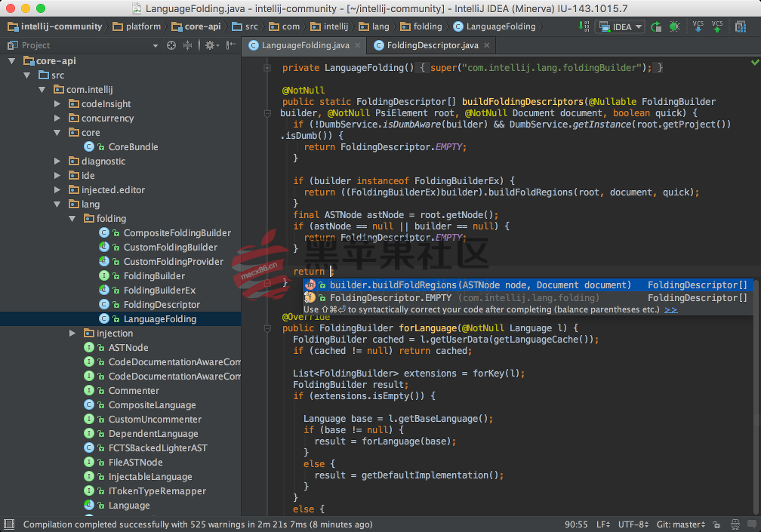This screenshot has height=532, width=761.
Task: Open the IDEA run configuration dropdown
Action: click(x=621, y=26)
